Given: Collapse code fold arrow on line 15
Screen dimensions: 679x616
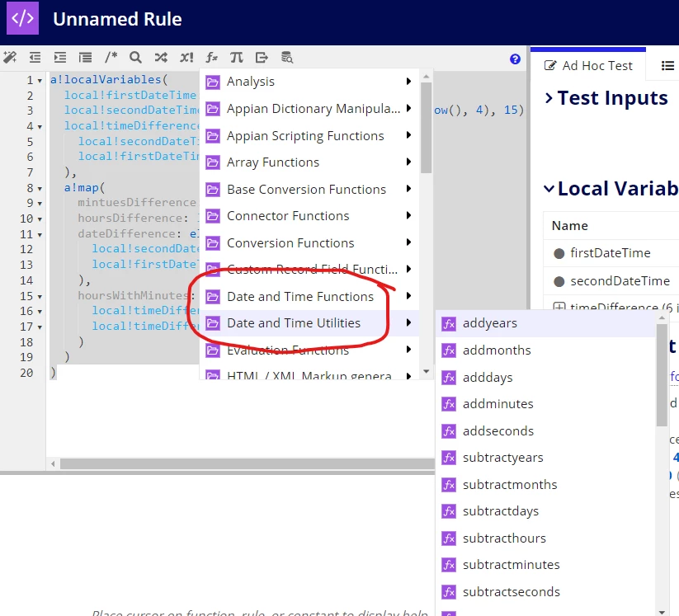Looking at the screenshot, I should (x=40, y=297).
